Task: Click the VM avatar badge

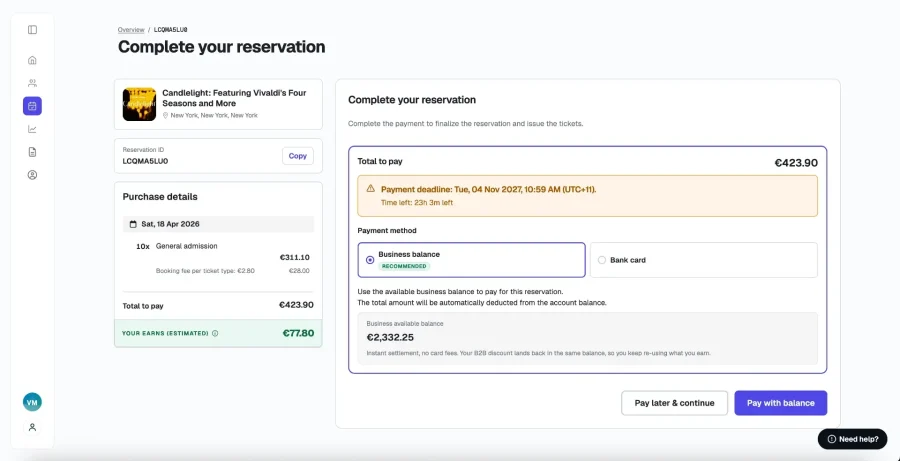Action: coord(32,402)
